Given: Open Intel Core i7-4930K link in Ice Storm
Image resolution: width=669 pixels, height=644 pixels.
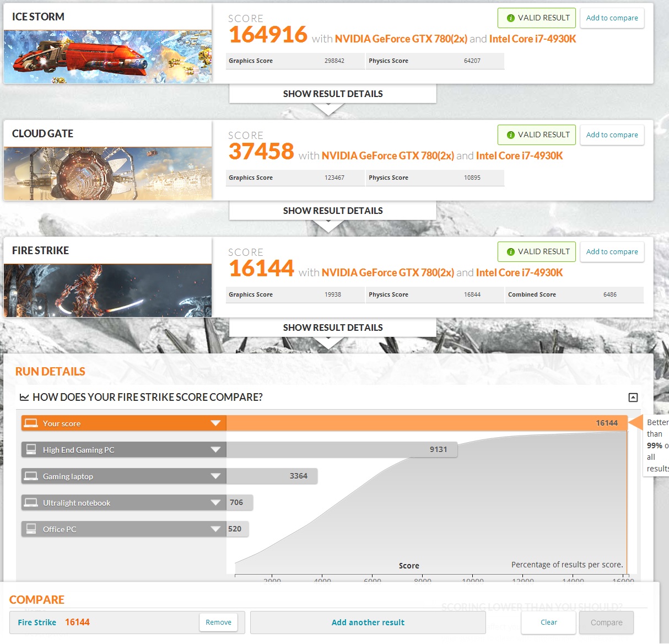Looking at the screenshot, I should tap(532, 39).
